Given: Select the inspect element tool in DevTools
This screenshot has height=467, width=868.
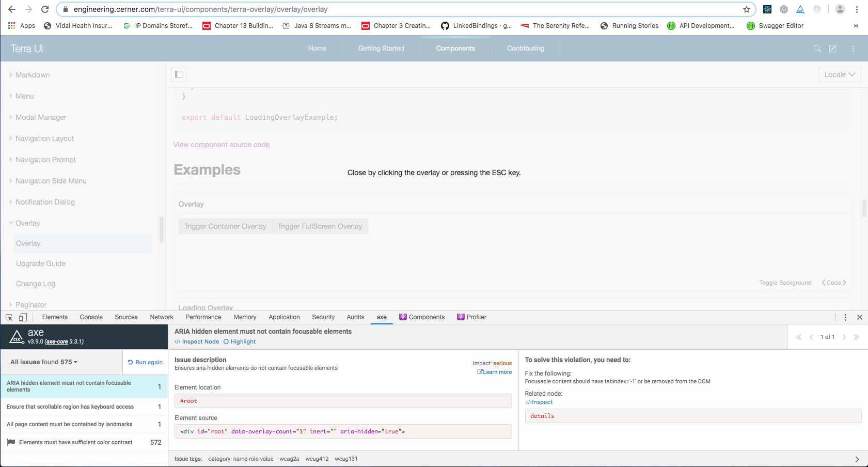Looking at the screenshot, I should [8, 317].
